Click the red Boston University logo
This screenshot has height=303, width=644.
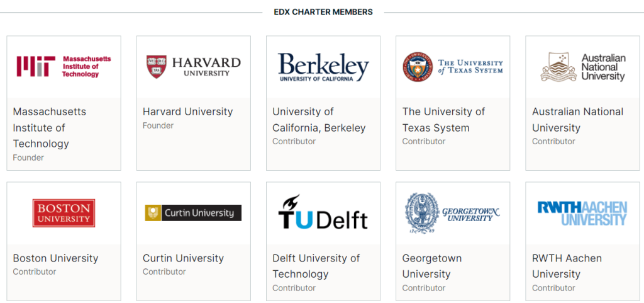64,213
